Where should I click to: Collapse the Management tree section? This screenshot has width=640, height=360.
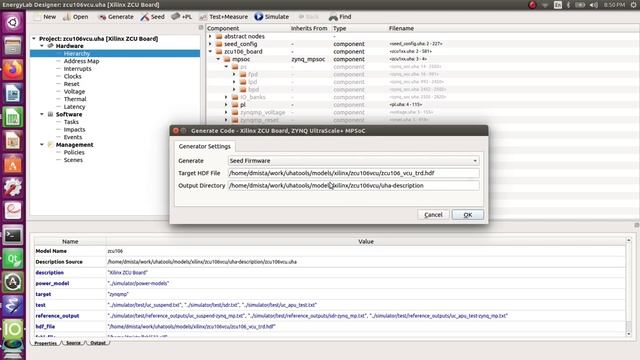[x=42, y=144]
